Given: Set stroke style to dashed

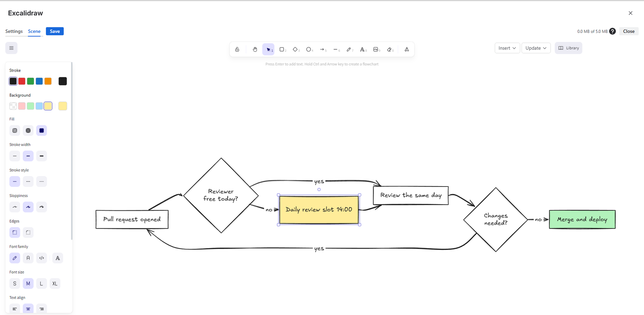Looking at the screenshot, I should pyautogui.click(x=28, y=181).
